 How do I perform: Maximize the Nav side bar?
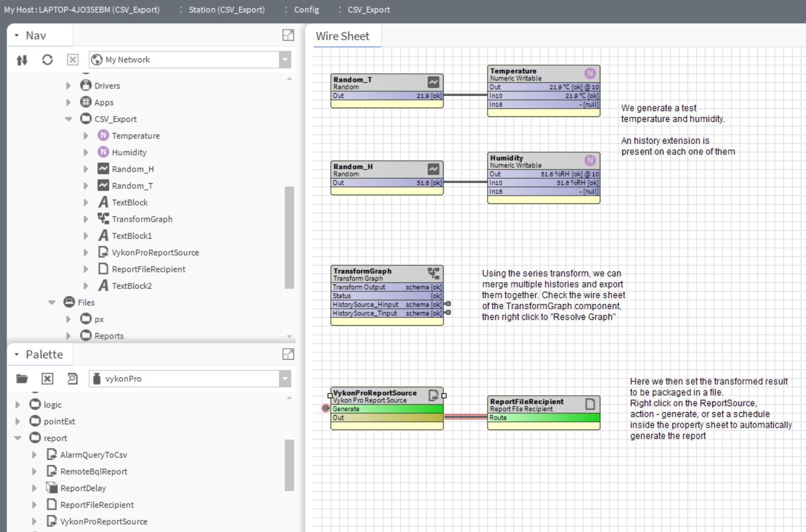coord(288,35)
